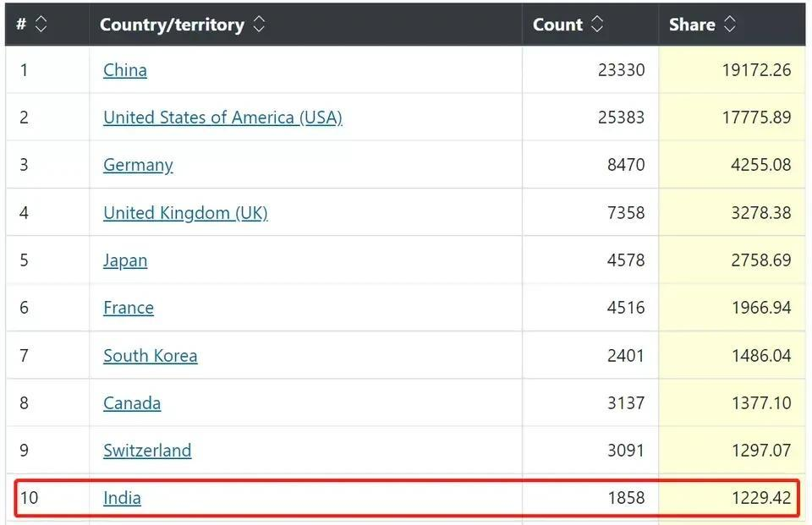Go to the France link

(129, 308)
